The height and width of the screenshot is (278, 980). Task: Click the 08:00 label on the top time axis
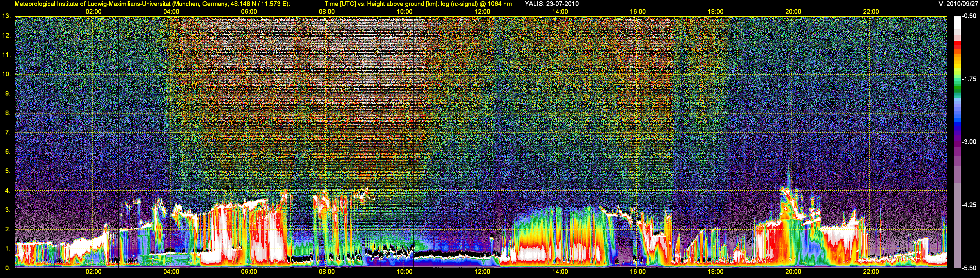pos(326,12)
